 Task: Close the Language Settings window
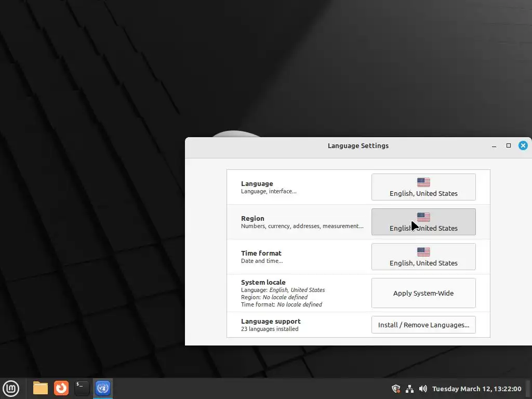[523, 145]
